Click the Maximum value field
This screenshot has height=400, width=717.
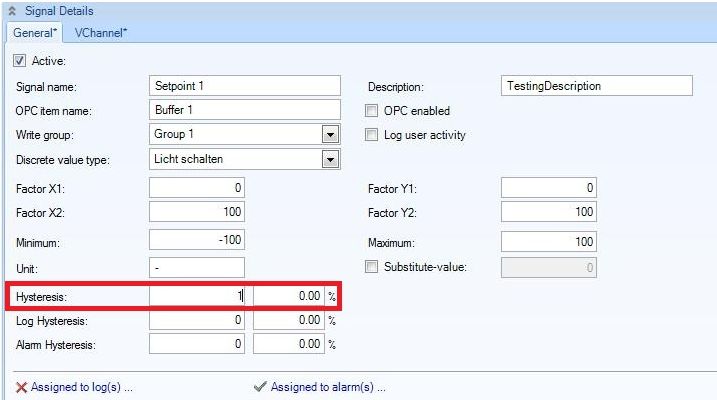549,241
